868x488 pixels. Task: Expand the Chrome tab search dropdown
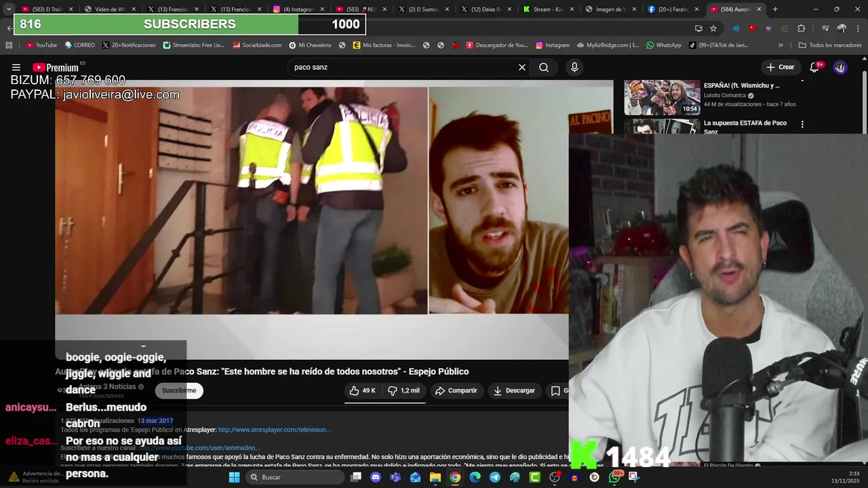tap(9, 9)
